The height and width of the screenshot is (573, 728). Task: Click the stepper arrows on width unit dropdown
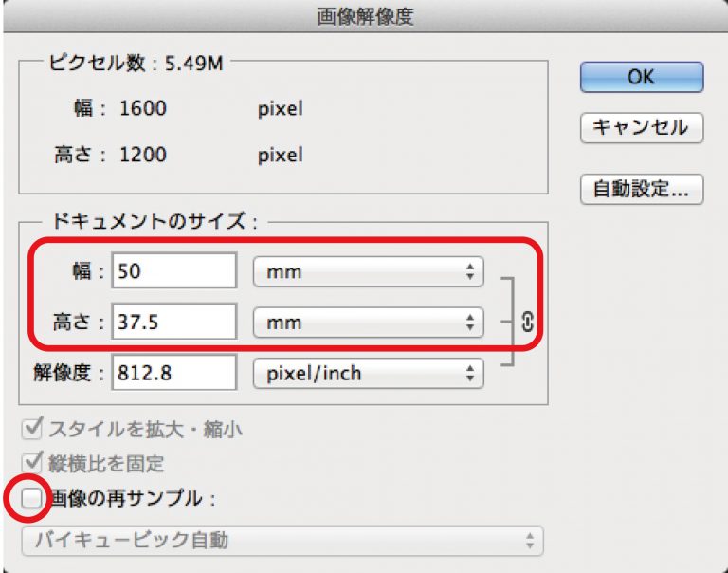pyautogui.click(x=470, y=271)
